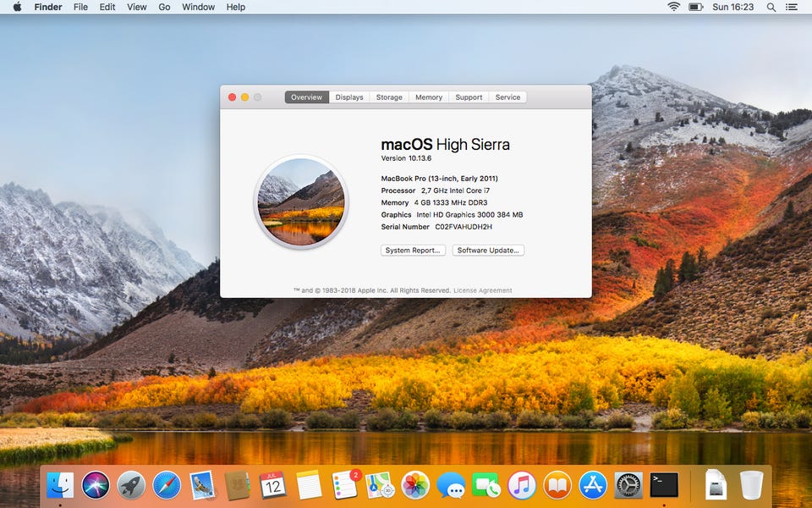Launch Safari from the dock
The width and height of the screenshot is (812, 508).
coord(167,485)
